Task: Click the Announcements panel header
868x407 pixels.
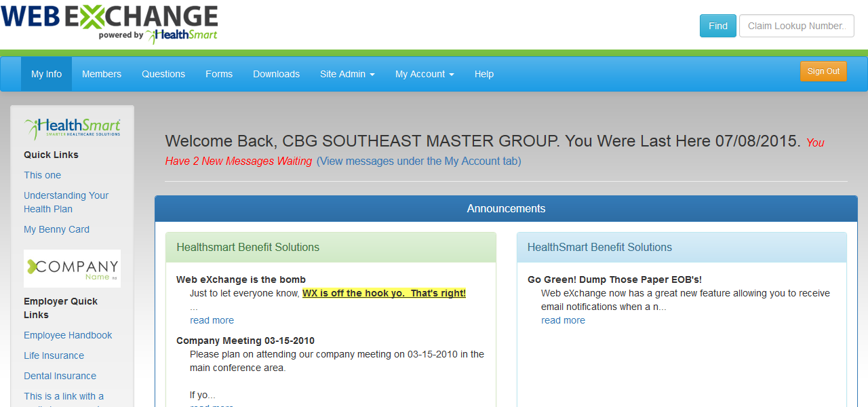Action: pos(506,208)
